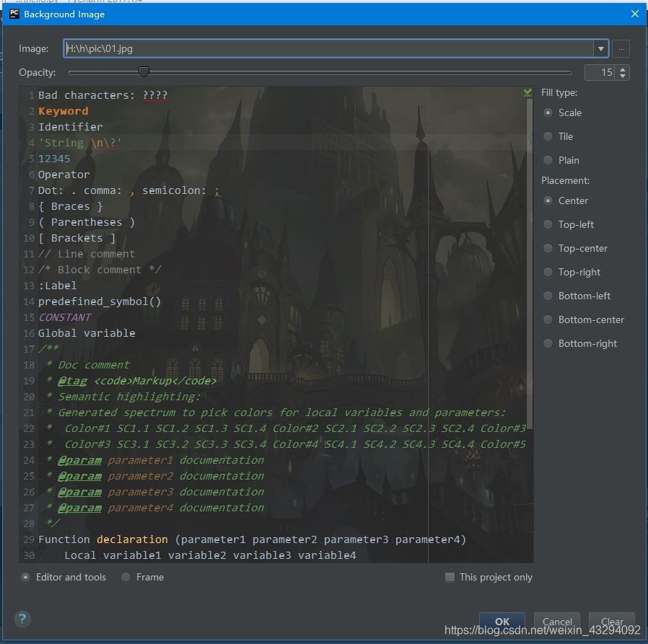Decrease opacity with the down spinner arrow
648x644 pixels.
pos(622,76)
